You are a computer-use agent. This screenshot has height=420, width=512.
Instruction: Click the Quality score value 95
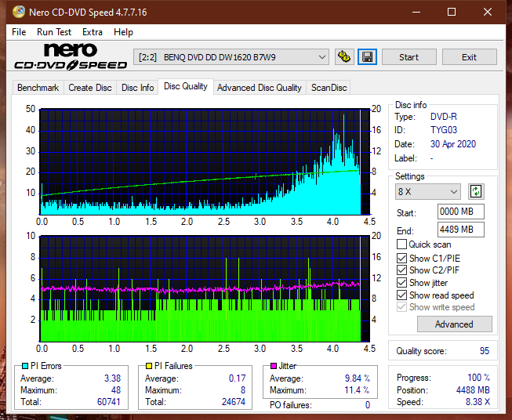point(485,351)
